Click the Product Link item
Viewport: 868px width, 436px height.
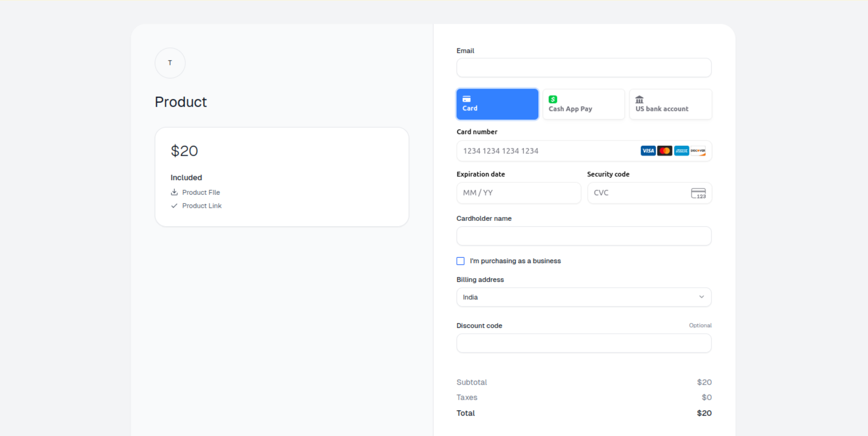[202, 206]
